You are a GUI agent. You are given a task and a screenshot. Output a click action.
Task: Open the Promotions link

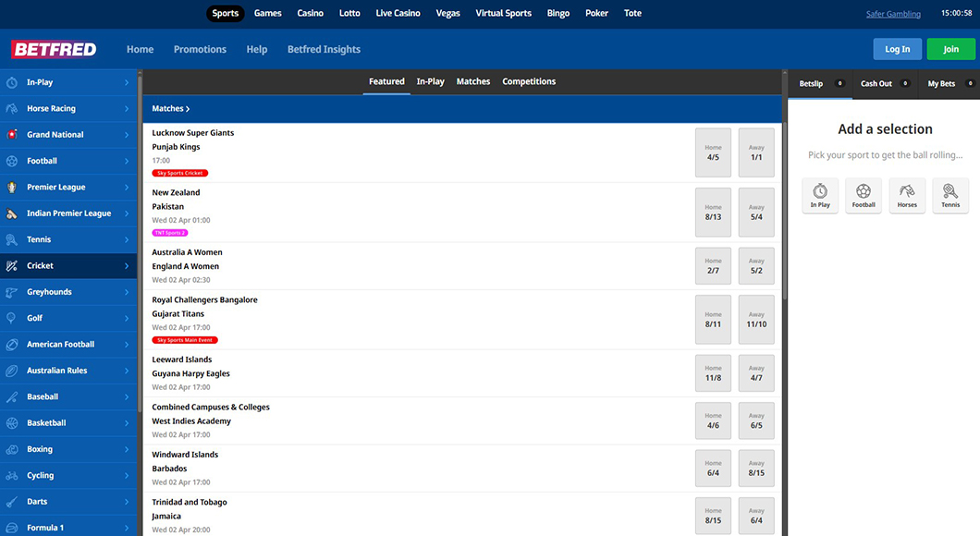(200, 49)
